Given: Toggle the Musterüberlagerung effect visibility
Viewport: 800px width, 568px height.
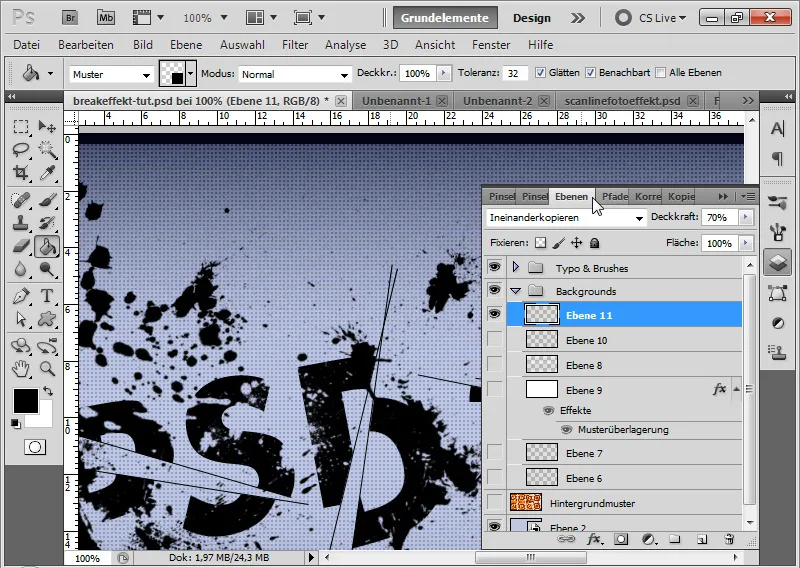Looking at the screenshot, I should tap(566, 430).
